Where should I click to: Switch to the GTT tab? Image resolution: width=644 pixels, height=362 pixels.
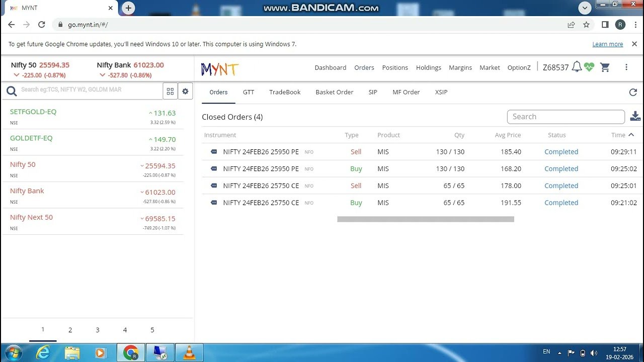[x=249, y=92]
